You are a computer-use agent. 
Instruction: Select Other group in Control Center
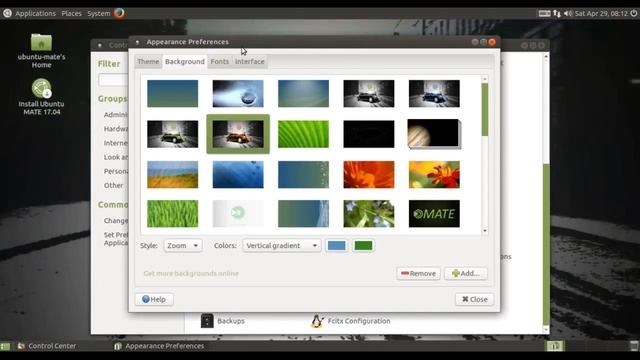[113, 185]
